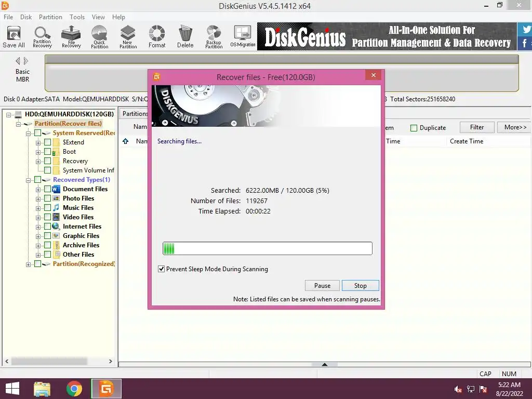Toggle Prevent Sleep Mode During Scanning

162,269
